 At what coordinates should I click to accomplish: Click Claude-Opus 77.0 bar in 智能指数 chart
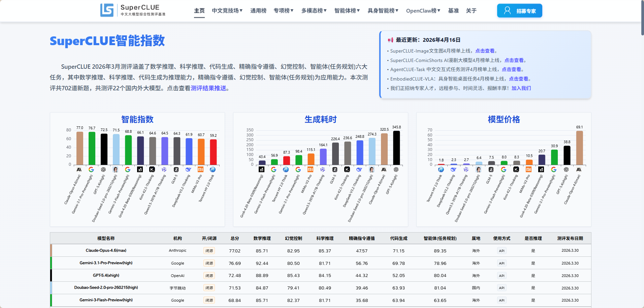click(80, 148)
